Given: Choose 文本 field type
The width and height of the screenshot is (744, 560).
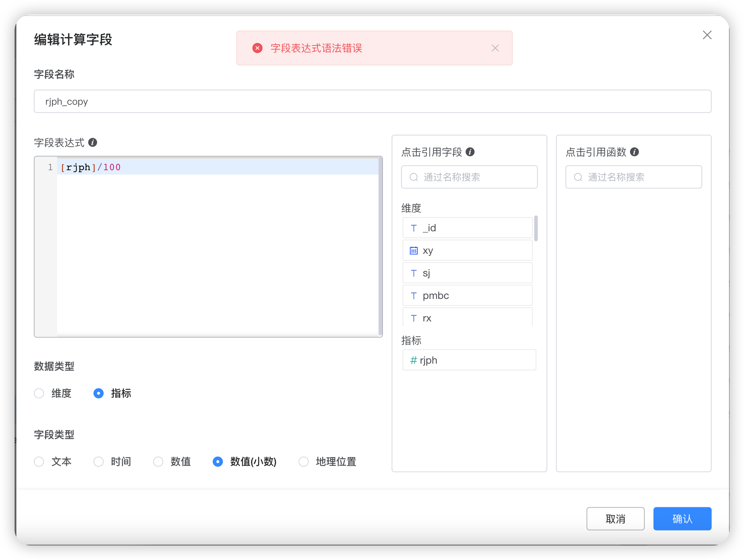Looking at the screenshot, I should tap(39, 462).
